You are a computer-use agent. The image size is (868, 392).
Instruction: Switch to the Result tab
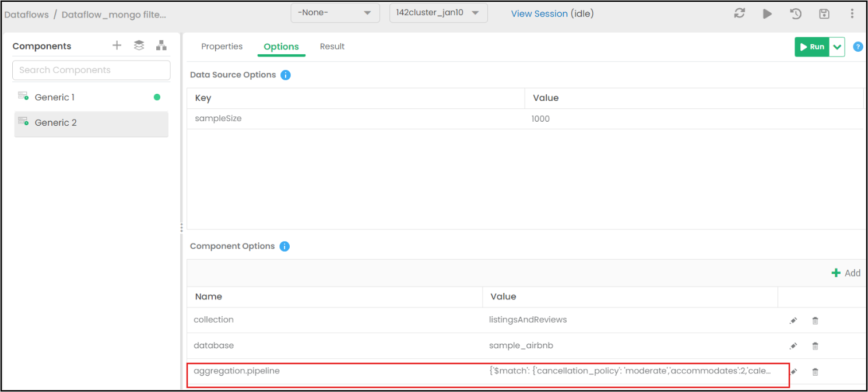(x=332, y=47)
